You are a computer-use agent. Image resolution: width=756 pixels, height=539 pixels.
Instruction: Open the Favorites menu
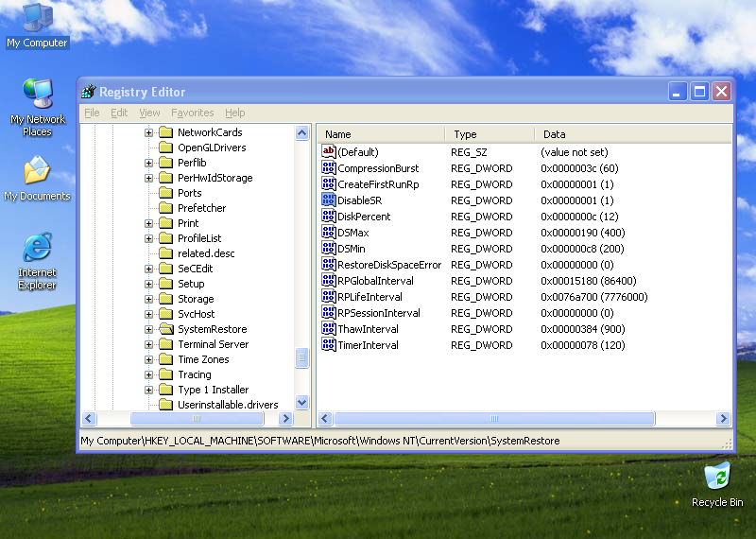193,113
